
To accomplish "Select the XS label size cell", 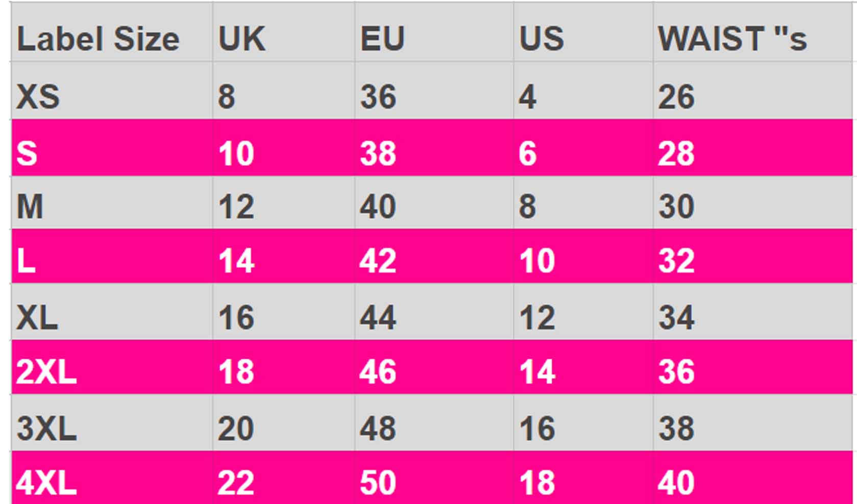I will tap(38, 96).
